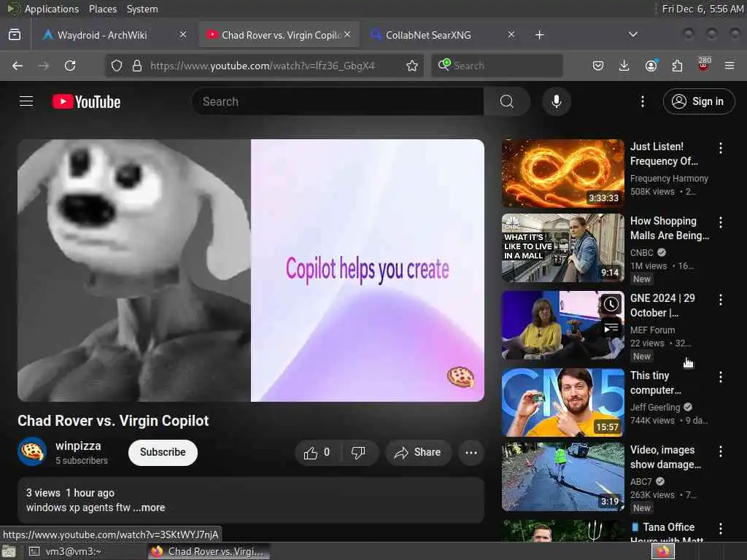Viewport: 747px width, 560px height.
Task: Click the main video player
Action: 251,270
